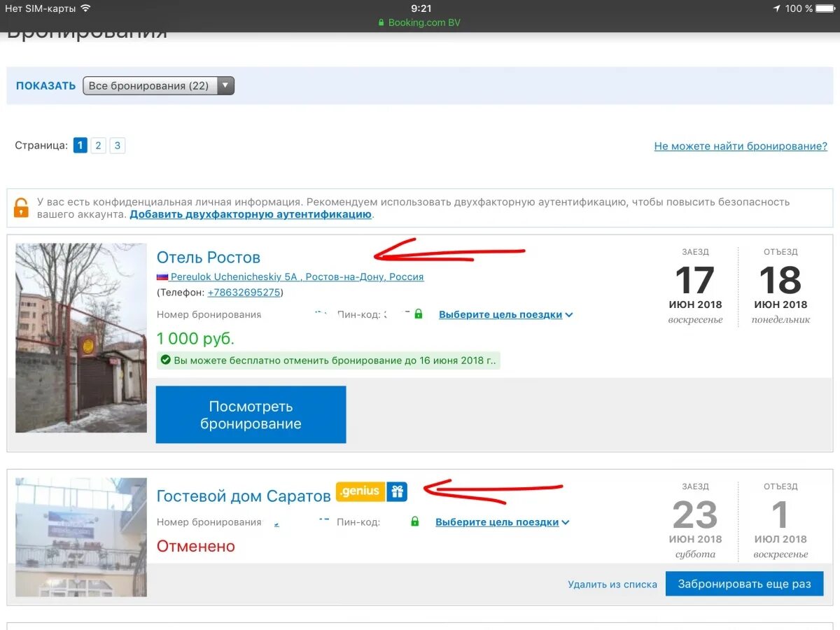Go to bookings page 2
Viewport: 840px width, 630px height.
tap(99, 146)
